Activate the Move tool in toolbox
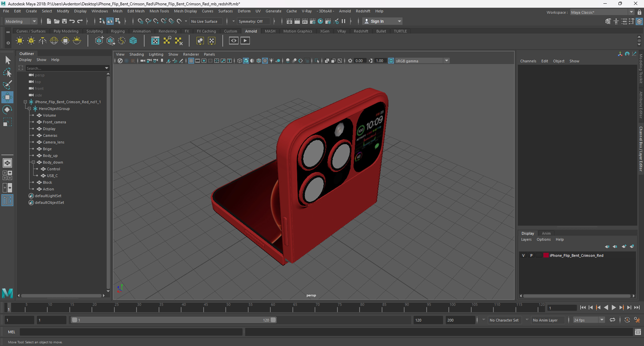Viewport: 644px width, 346px height. point(7,97)
